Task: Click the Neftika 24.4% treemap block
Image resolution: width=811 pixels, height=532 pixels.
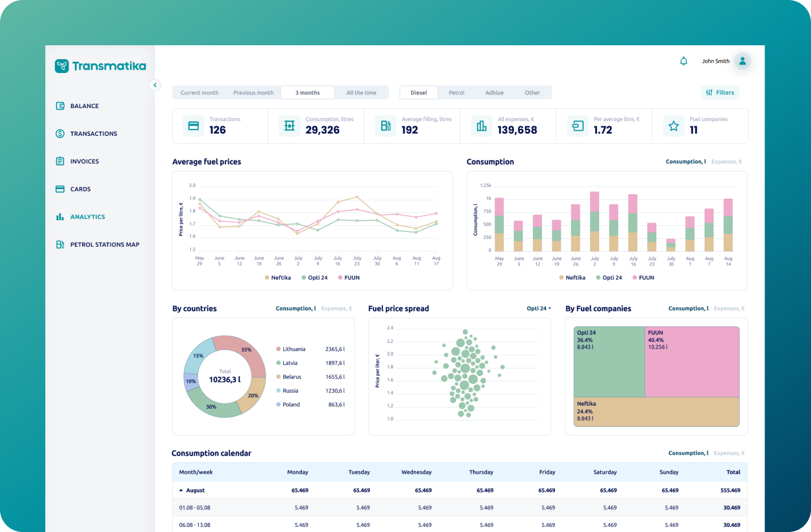Action: [x=656, y=411]
